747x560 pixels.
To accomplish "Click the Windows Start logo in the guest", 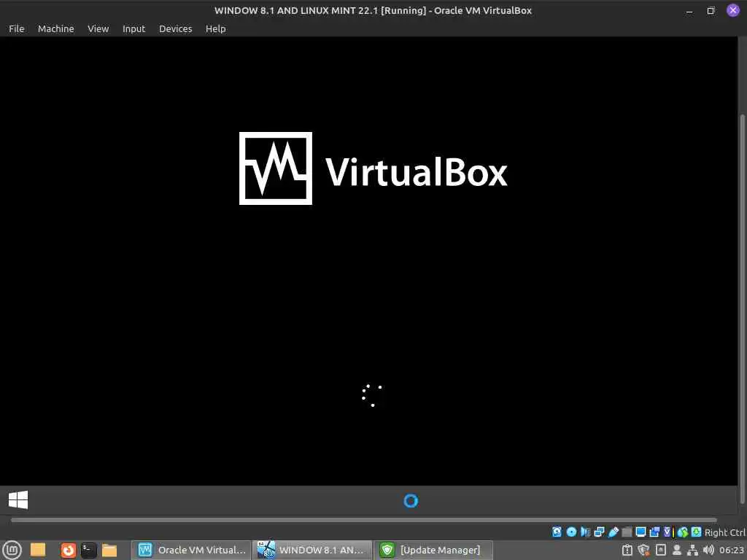I will pos(18,500).
